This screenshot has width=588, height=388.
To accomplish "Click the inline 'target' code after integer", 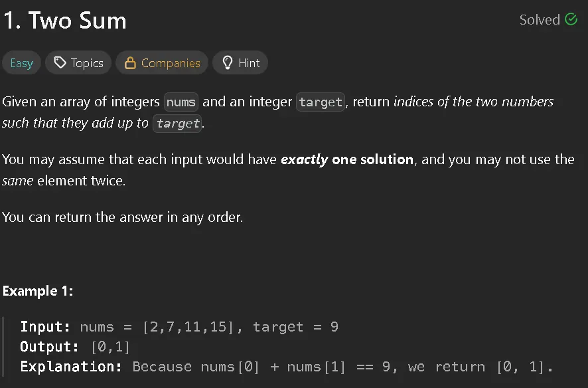I will click(x=321, y=102).
